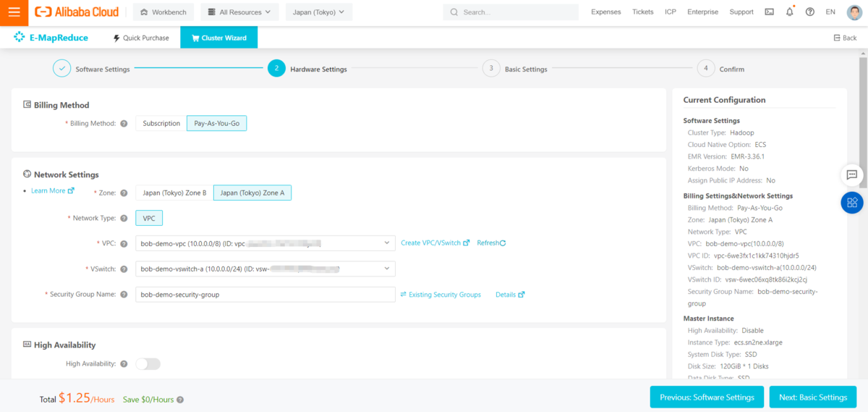
Task: Select VPC network type option
Action: (x=150, y=218)
